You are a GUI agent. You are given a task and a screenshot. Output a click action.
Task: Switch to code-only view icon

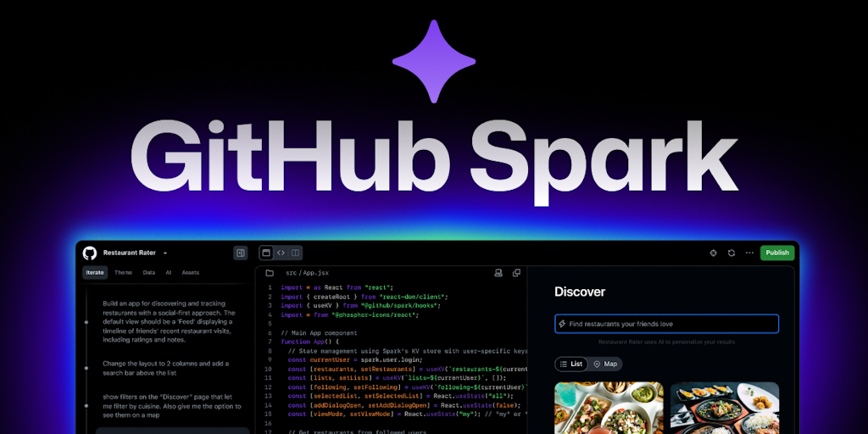click(x=281, y=253)
